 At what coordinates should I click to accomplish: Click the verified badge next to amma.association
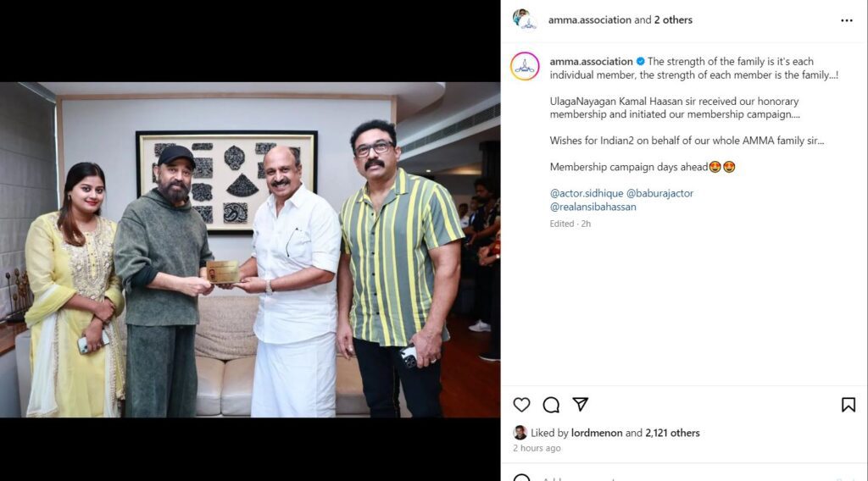pyautogui.click(x=640, y=61)
